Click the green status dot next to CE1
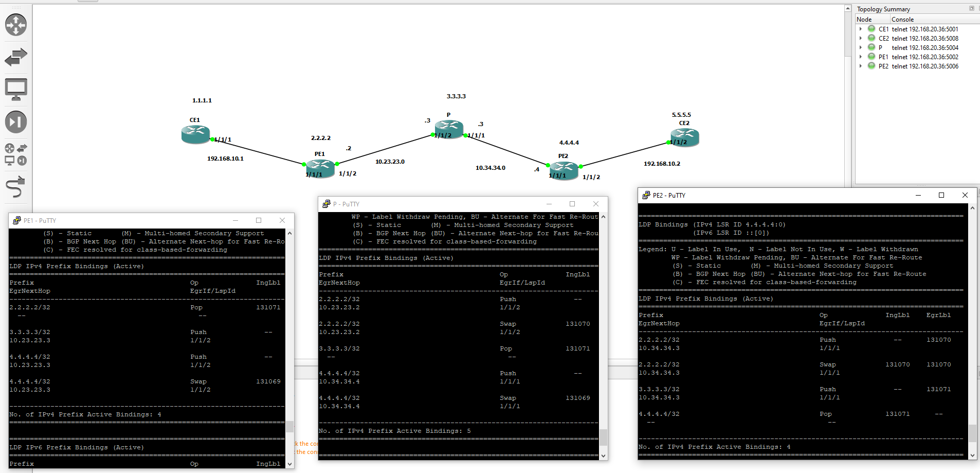This screenshot has width=980, height=473. (872, 29)
